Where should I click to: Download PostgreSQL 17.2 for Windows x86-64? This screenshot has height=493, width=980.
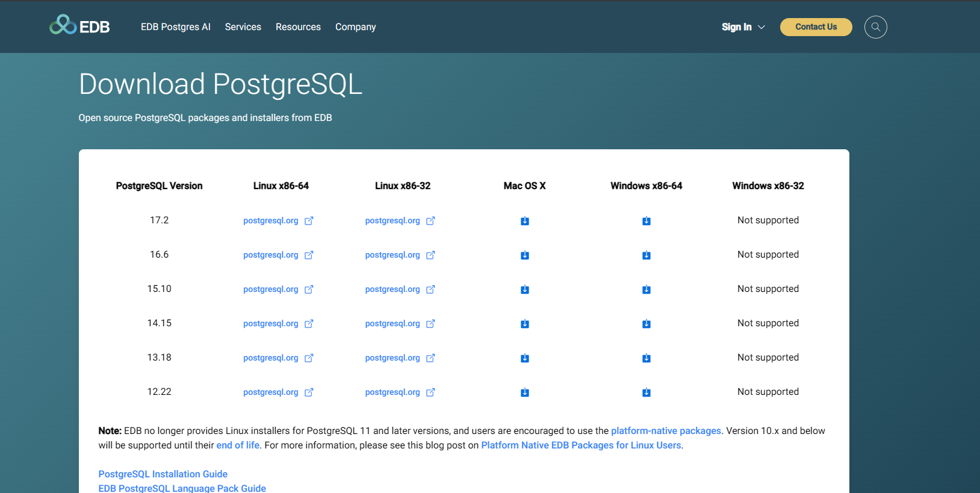tap(647, 221)
